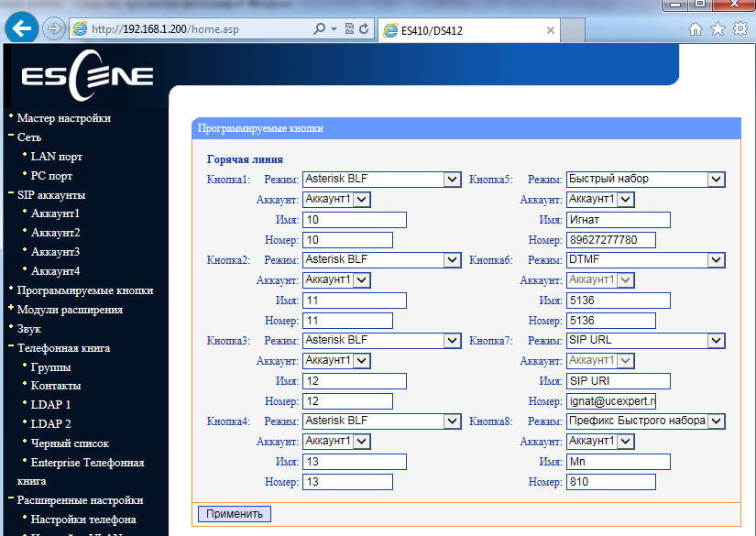Click Кнопка2 Имя field with 11
This screenshot has width=756, height=536.
355,301
